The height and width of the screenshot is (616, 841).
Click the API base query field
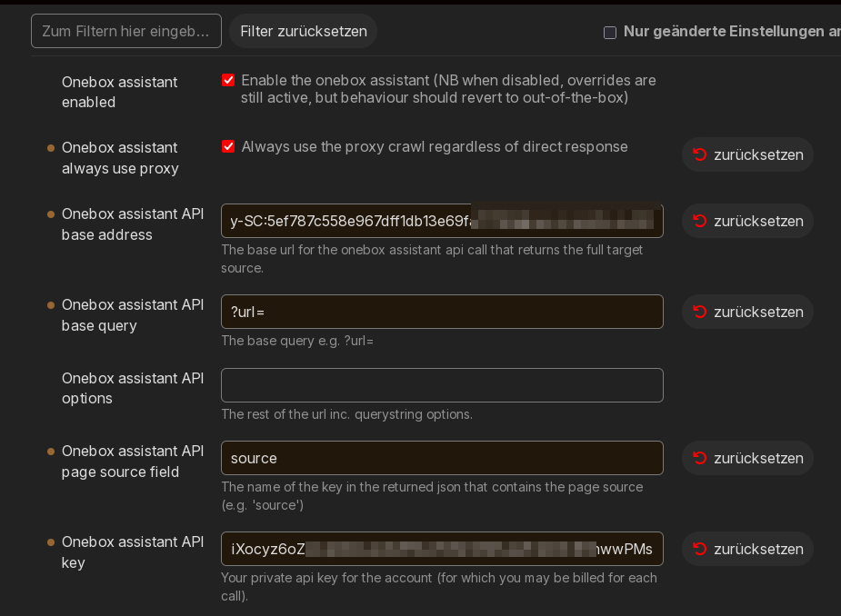pos(442,312)
